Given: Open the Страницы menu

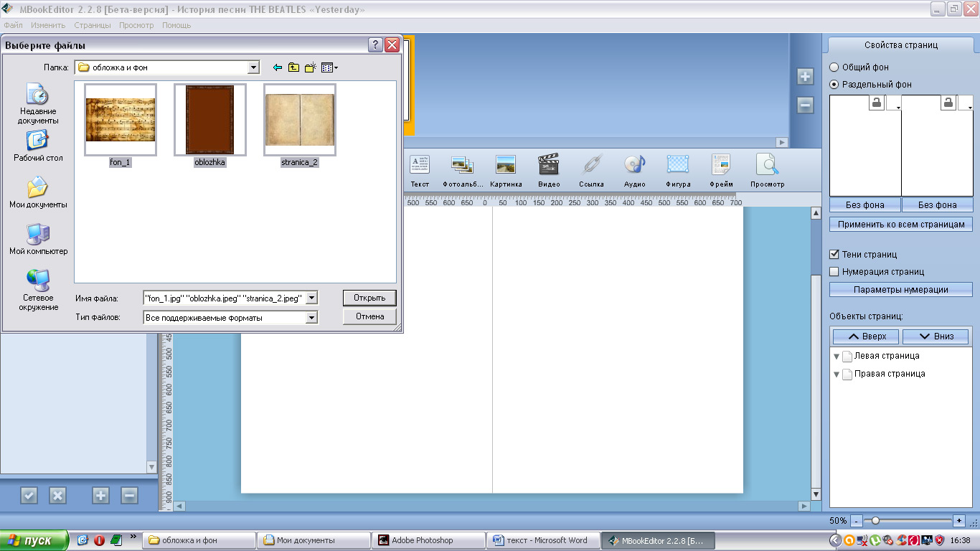Looking at the screenshot, I should pyautogui.click(x=93, y=25).
